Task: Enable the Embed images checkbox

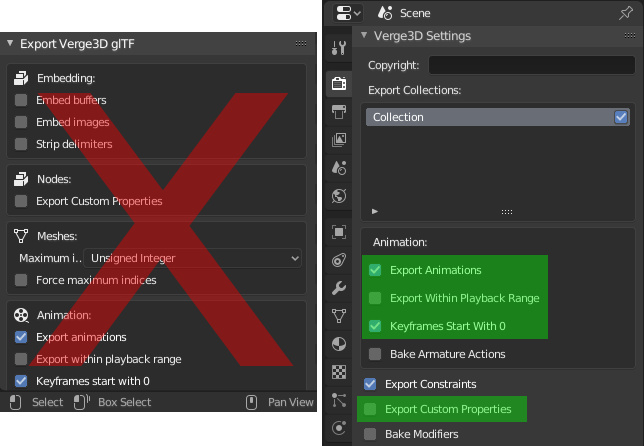Action: point(21,122)
